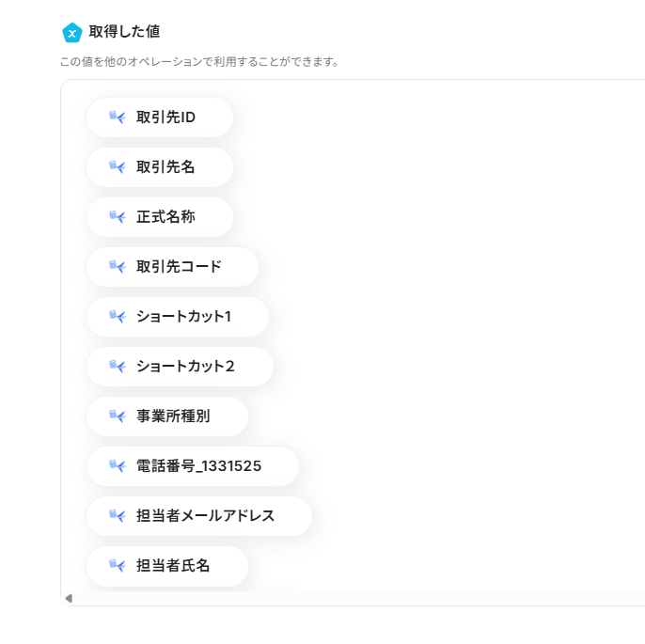
Task: Click the icon beside 取引先コード
Action: click(x=118, y=266)
